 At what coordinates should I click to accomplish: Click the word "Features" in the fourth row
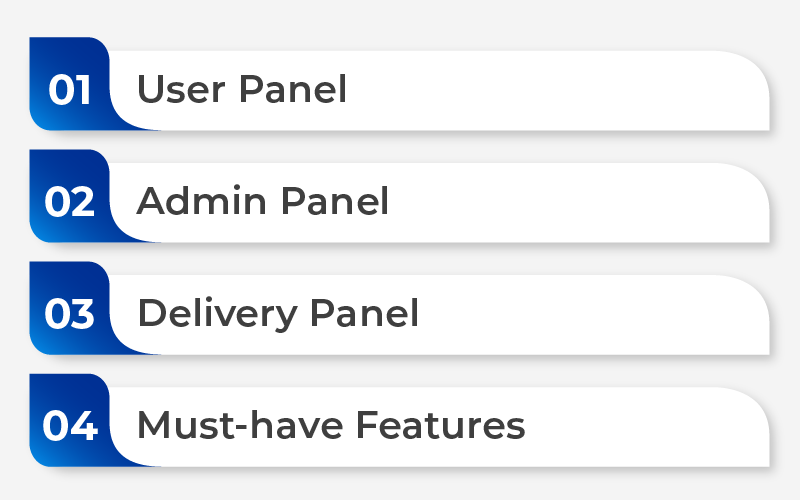click(x=440, y=426)
